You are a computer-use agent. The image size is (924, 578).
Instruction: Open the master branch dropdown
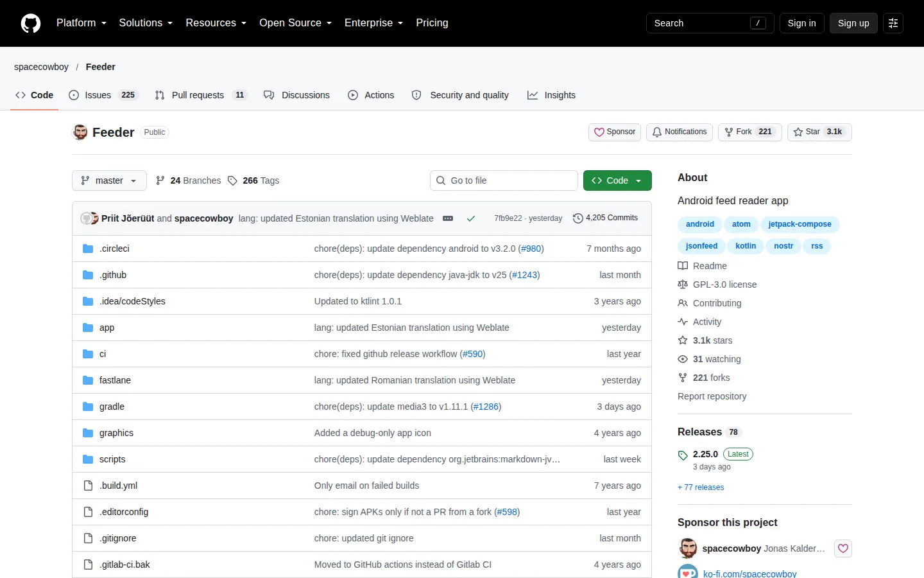(109, 180)
